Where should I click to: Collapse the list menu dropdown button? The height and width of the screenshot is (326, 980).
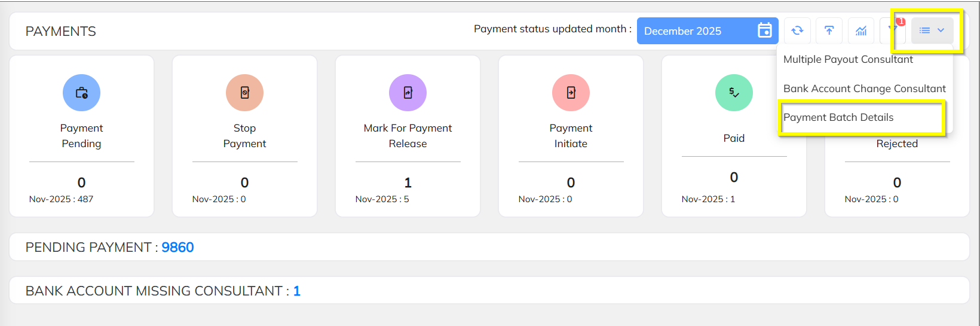(x=932, y=31)
